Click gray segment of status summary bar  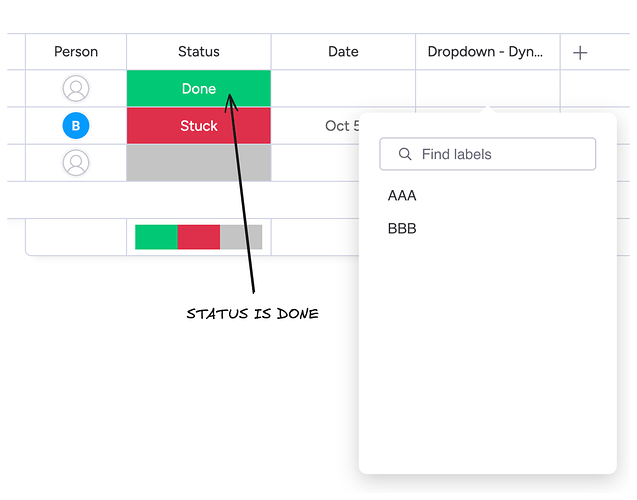(241, 237)
